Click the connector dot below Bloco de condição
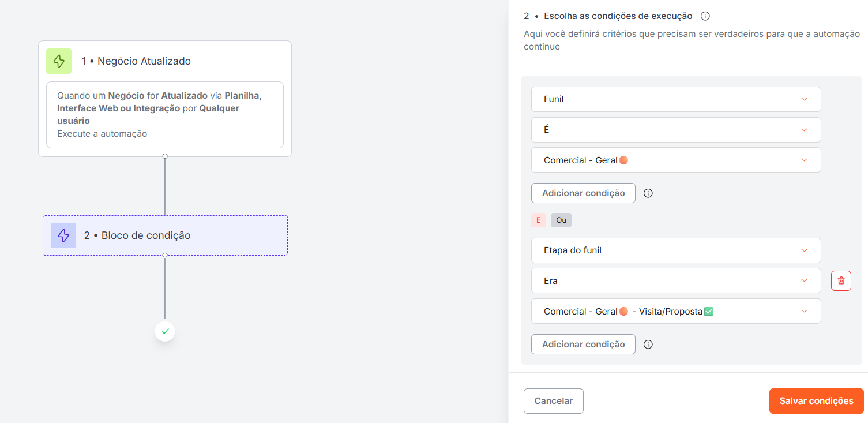The width and height of the screenshot is (868, 423). pyautogui.click(x=165, y=255)
